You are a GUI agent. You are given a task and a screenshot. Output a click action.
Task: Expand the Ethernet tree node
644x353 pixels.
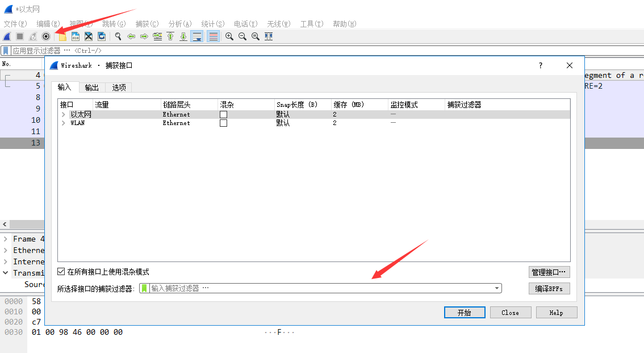click(x=5, y=250)
